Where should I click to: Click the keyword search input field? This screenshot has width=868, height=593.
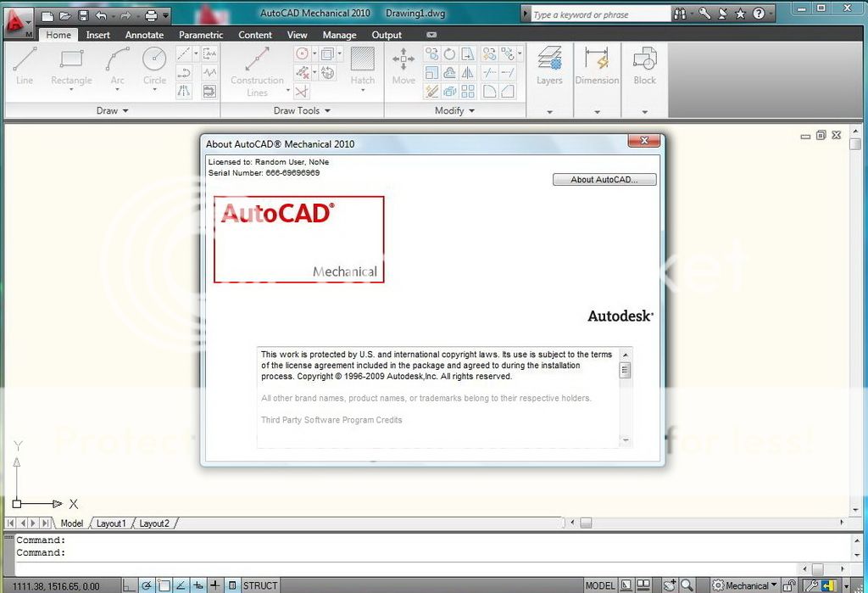(x=599, y=14)
